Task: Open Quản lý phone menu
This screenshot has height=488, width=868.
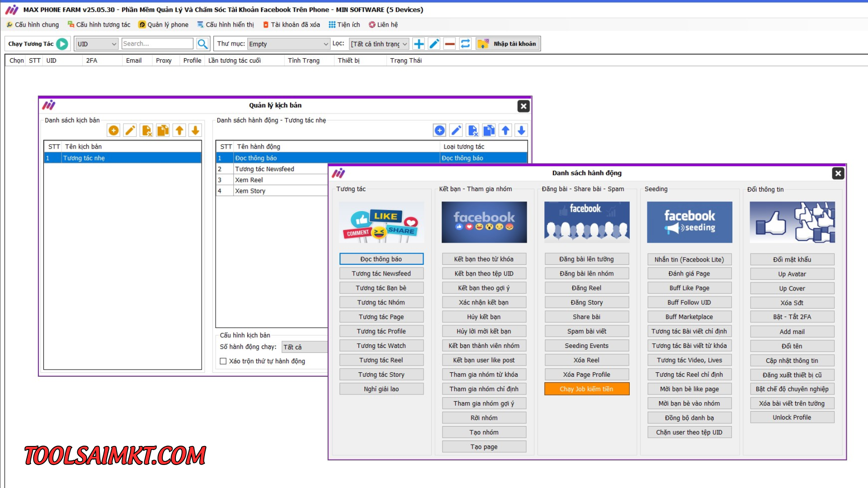Action: pos(164,25)
